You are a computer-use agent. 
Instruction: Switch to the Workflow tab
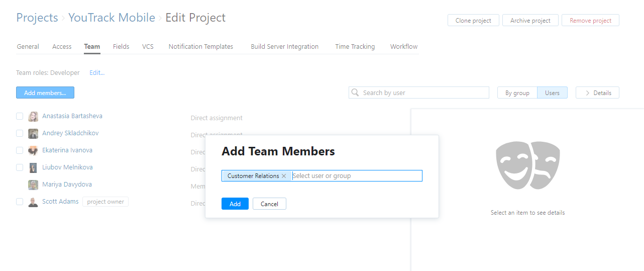(x=404, y=47)
